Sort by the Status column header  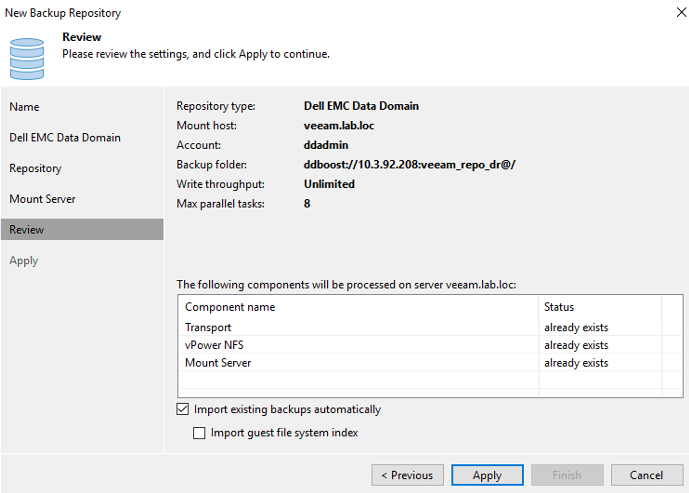(x=600, y=307)
